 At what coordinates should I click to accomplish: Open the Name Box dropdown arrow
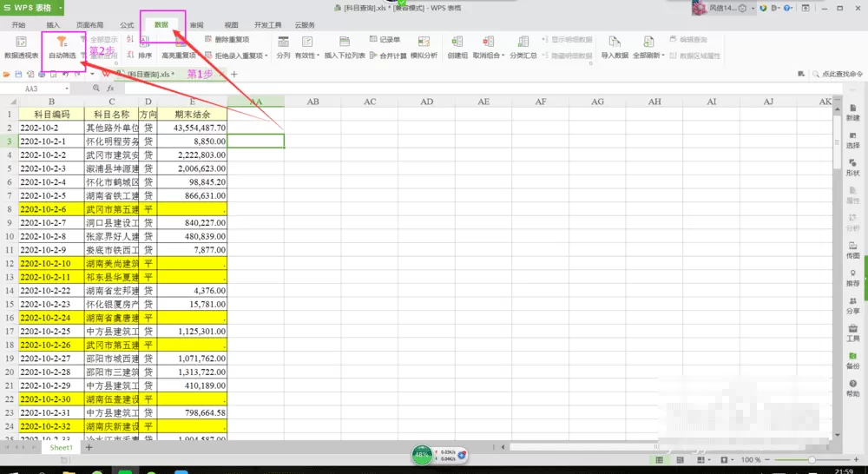67,89
